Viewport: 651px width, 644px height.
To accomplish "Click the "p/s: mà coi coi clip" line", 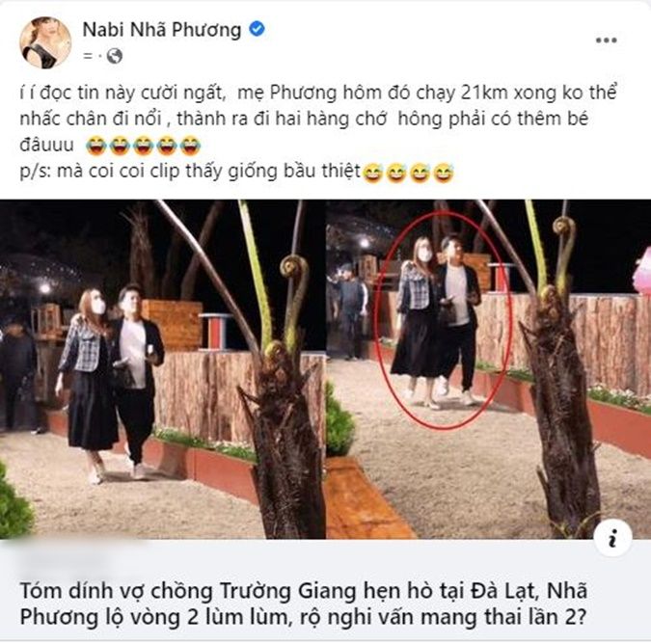I will click(x=190, y=171).
